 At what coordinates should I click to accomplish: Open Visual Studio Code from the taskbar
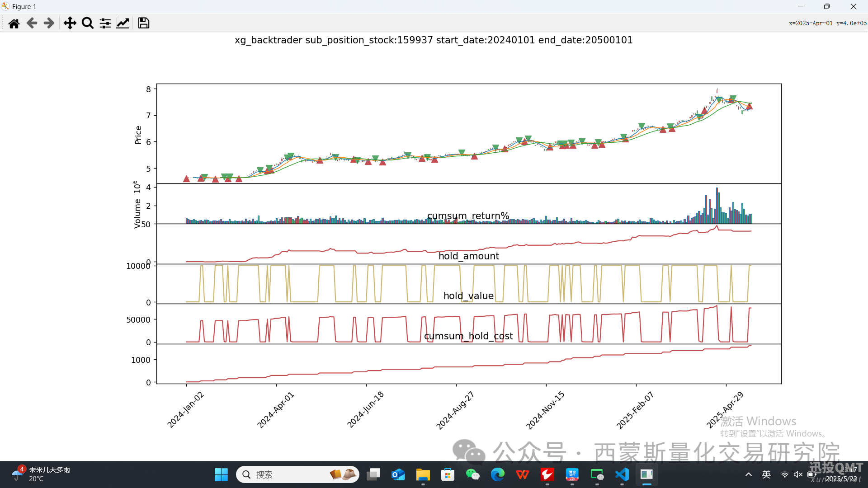coord(622,474)
